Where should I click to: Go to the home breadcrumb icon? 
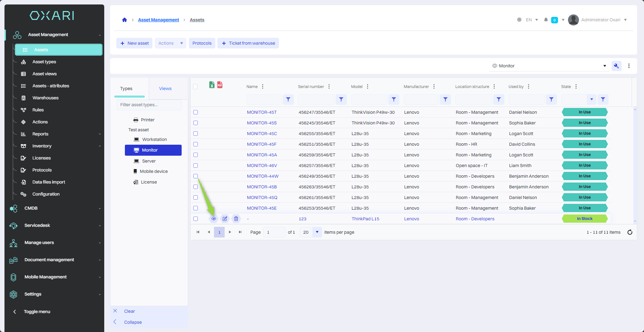125,20
